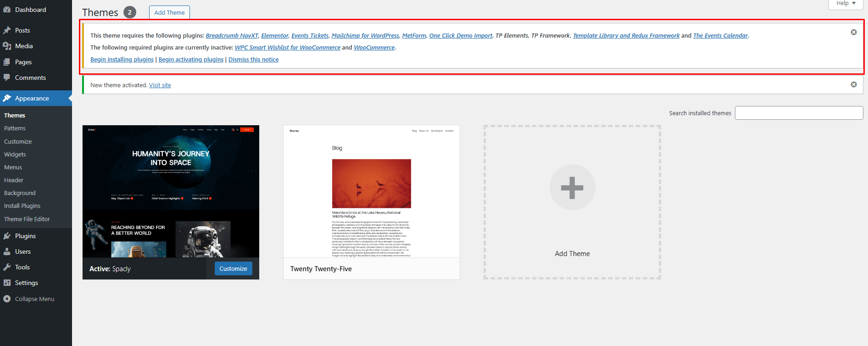Open the MetForm plugin link

pyautogui.click(x=414, y=35)
